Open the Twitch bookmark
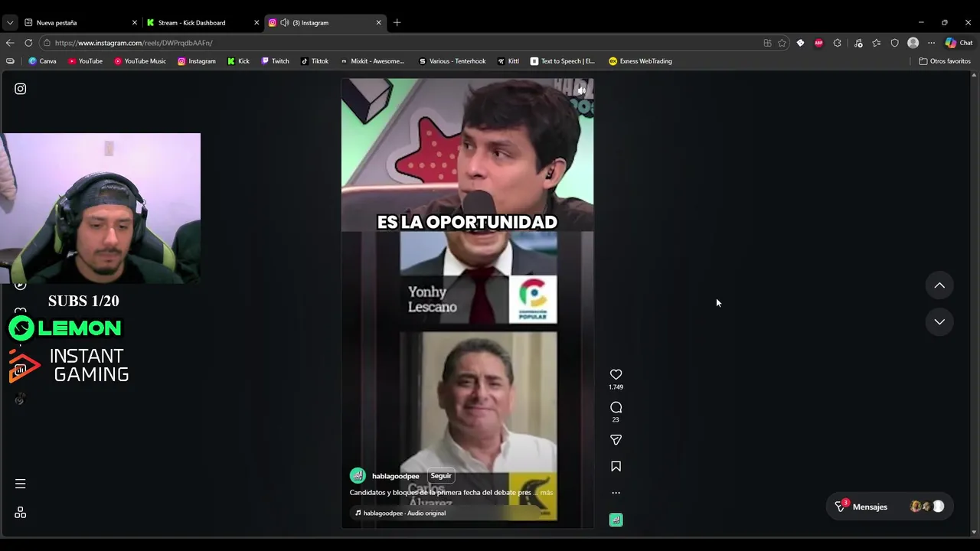Image resolution: width=980 pixels, height=551 pixels. (276, 61)
